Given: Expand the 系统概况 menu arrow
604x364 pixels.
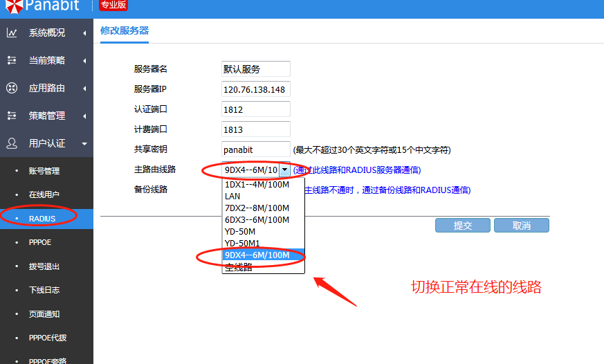Looking at the screenshot, I should 84,33.
